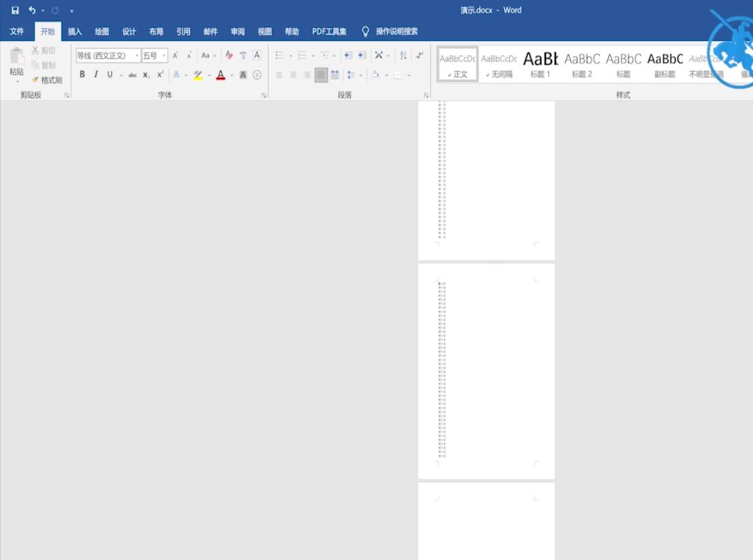Toggle subscript formatting
753x560 pixels.
pyautogui.click(x=146, y=75)
